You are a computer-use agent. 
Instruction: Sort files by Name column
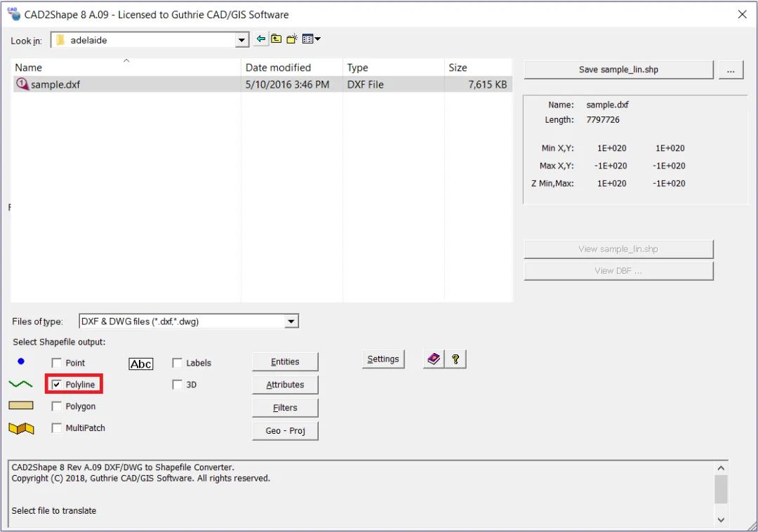(x=126, y=67)
